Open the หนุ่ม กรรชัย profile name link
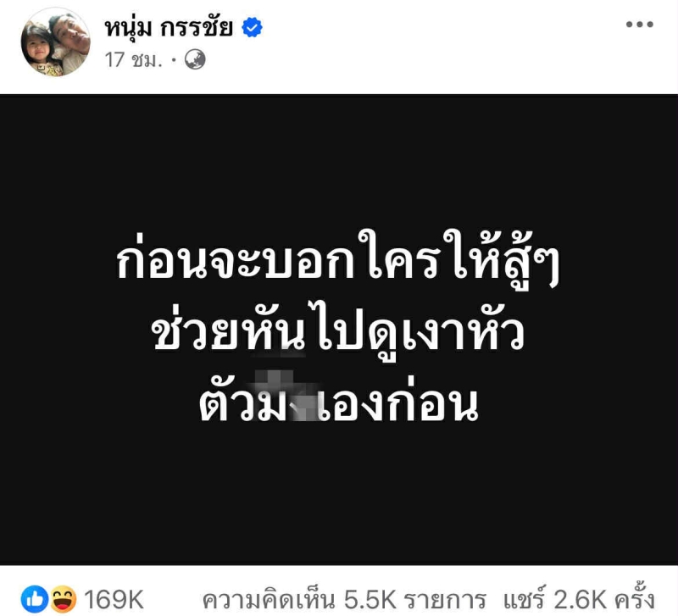The image size is (678, 616). tap(169, 28)
